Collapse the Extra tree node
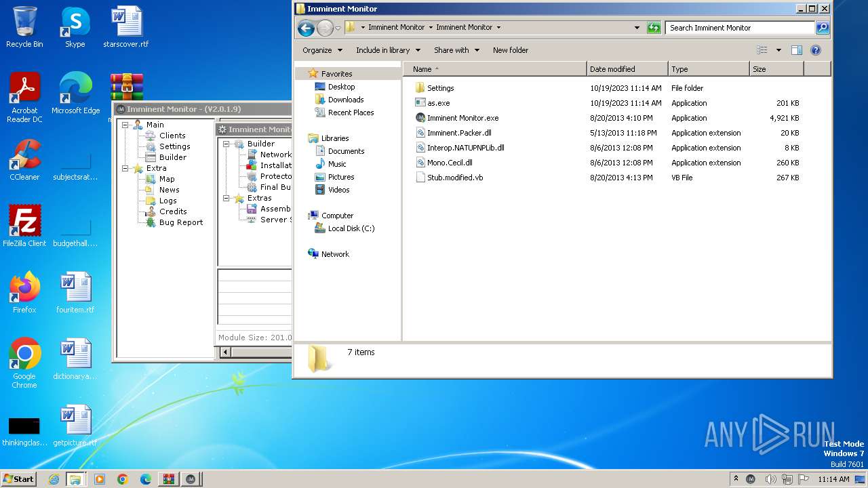Image resolution: width=868 pixels, height=488 pixels. tap(125, 168)
